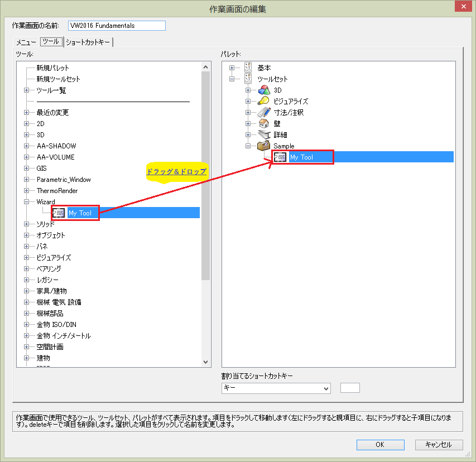Select the 建物 category
Viewport: 476px width, 462px height.
(x=44, y=358)
